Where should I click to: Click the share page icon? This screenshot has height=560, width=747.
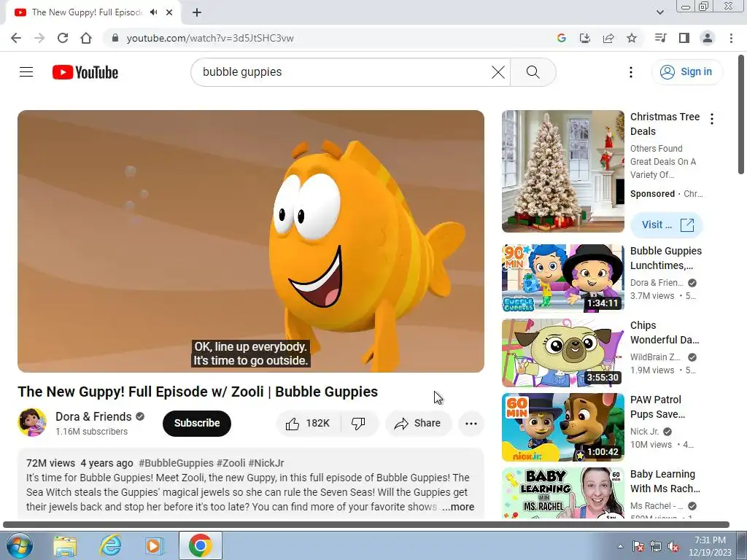point(608,38)
